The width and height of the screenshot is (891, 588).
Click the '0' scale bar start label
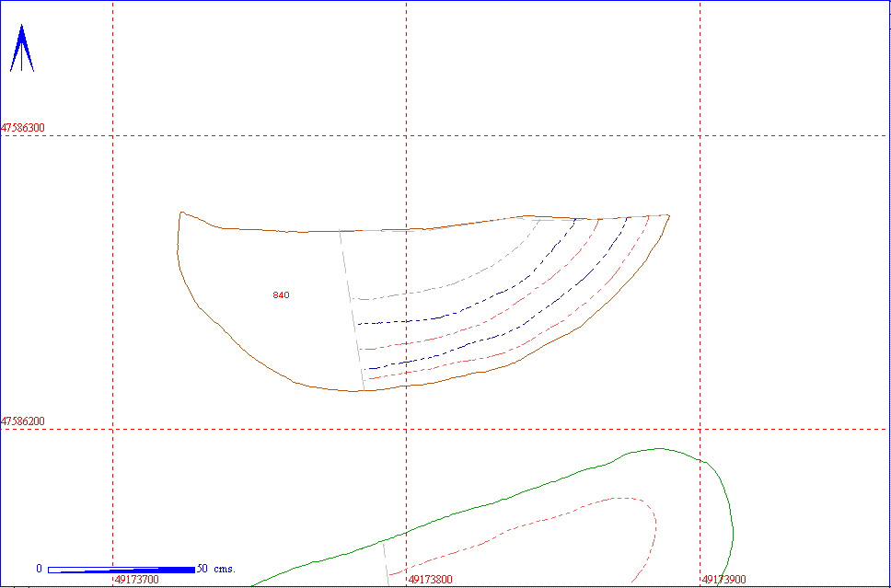point(40,569)
